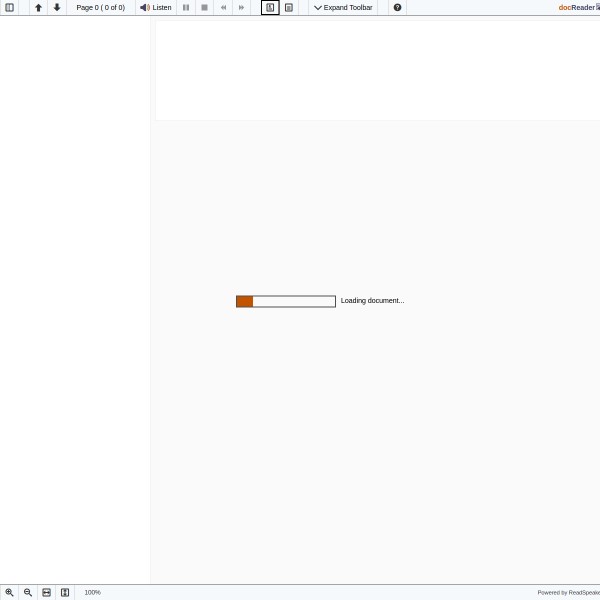
Task: Open the help icon
Action: click(397, 7)
